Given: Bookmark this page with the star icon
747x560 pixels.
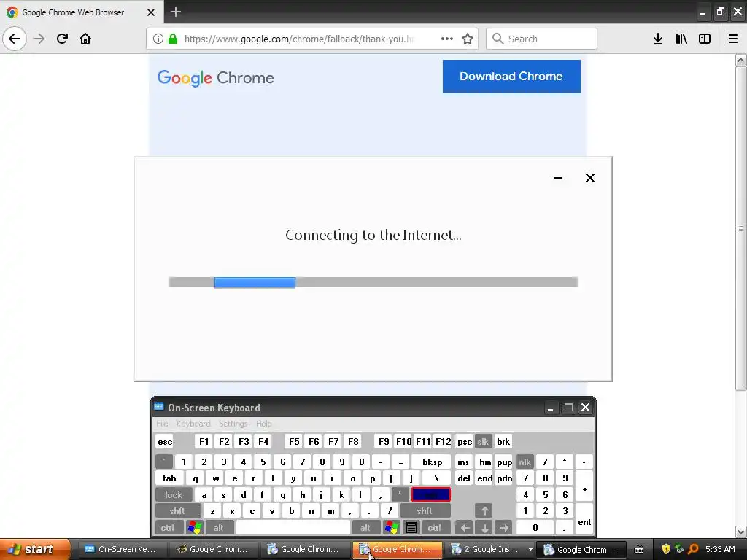Looking at the screenshot, I should coord(468,39).
